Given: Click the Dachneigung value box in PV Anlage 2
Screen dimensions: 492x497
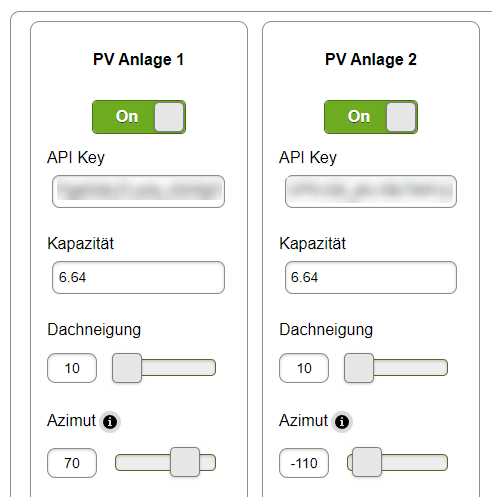Looking at the screenshot, I should [304, 368].
